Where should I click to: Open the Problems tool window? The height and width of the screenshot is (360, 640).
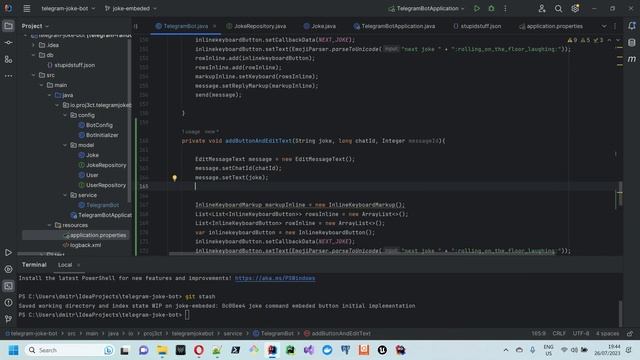8,302
